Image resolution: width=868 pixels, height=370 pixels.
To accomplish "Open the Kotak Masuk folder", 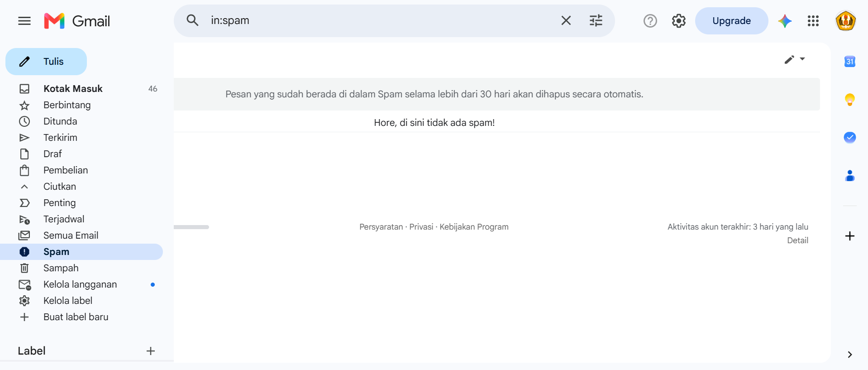I will (81, 89).
